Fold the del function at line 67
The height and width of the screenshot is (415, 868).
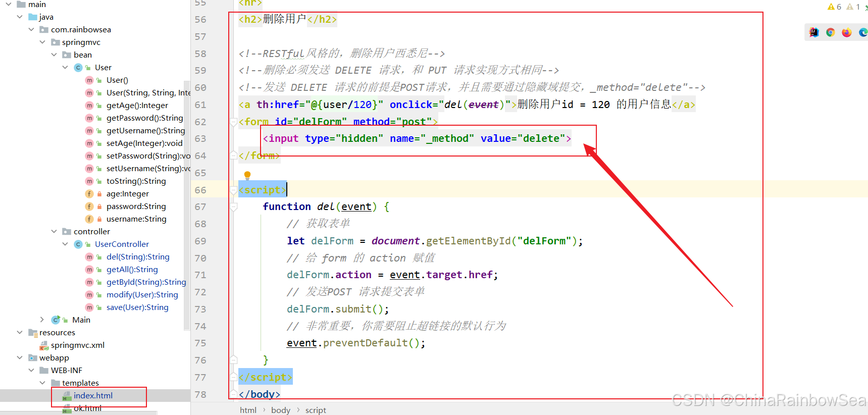point(234,206)
